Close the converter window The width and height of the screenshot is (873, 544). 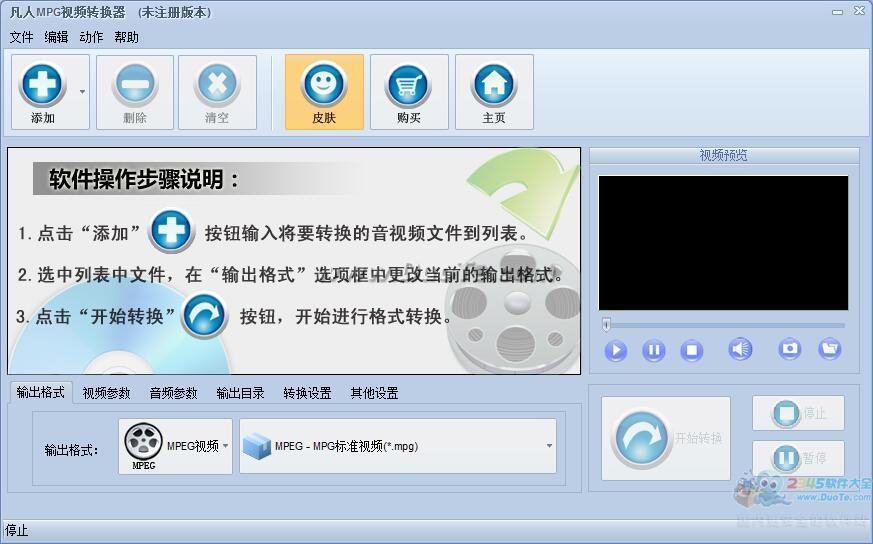pyautogui.click(x=859, y=11)
